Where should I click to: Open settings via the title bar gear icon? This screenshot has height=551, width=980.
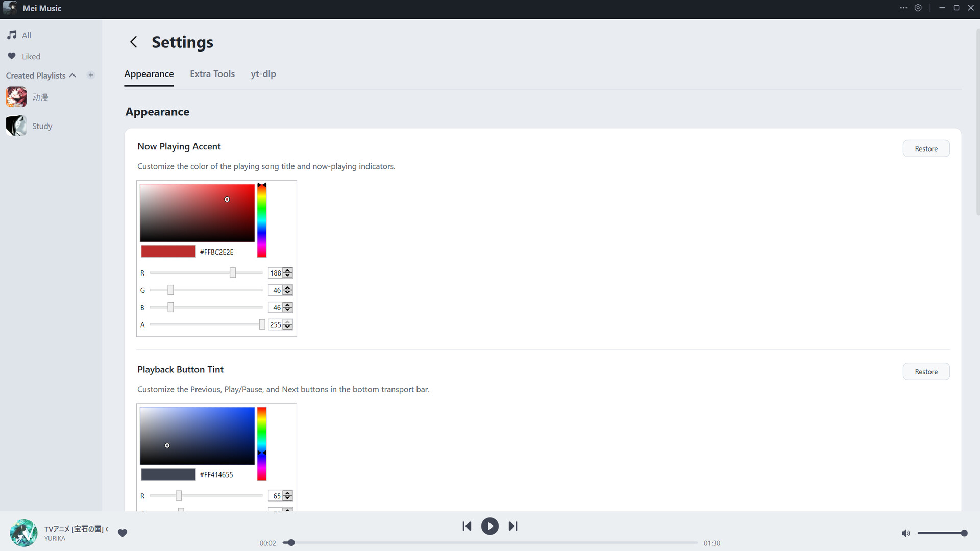tap(918, 8)
